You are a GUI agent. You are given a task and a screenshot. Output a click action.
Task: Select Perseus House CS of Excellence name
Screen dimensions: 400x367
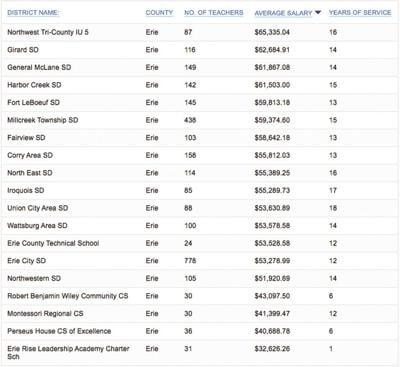click(x=59, y=331)
